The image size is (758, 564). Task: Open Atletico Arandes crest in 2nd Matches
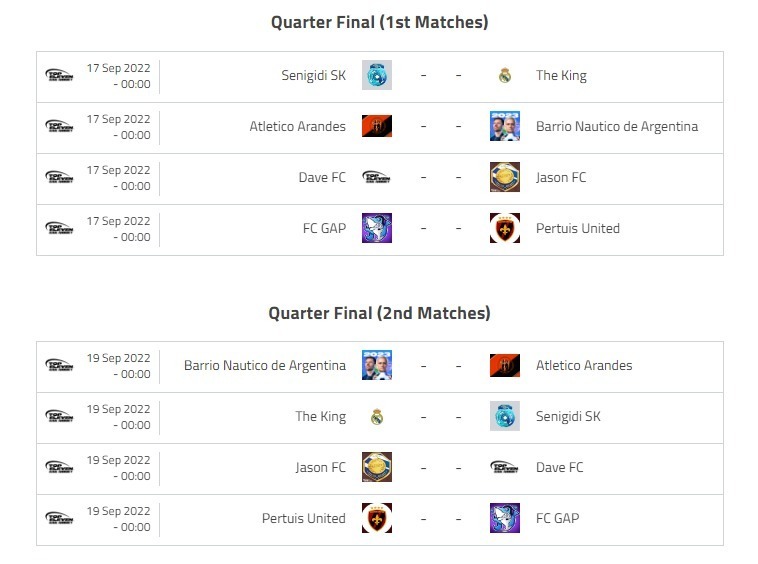coord(505,365)
